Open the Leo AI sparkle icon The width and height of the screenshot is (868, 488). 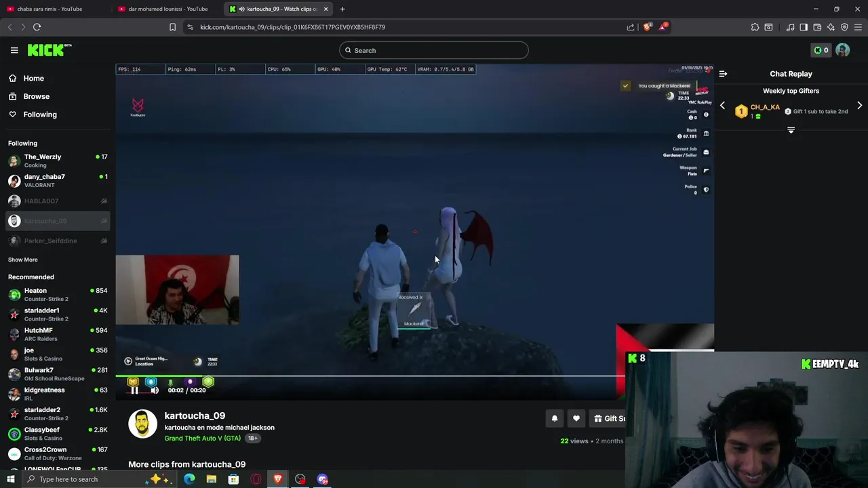[x=831, y=27]
